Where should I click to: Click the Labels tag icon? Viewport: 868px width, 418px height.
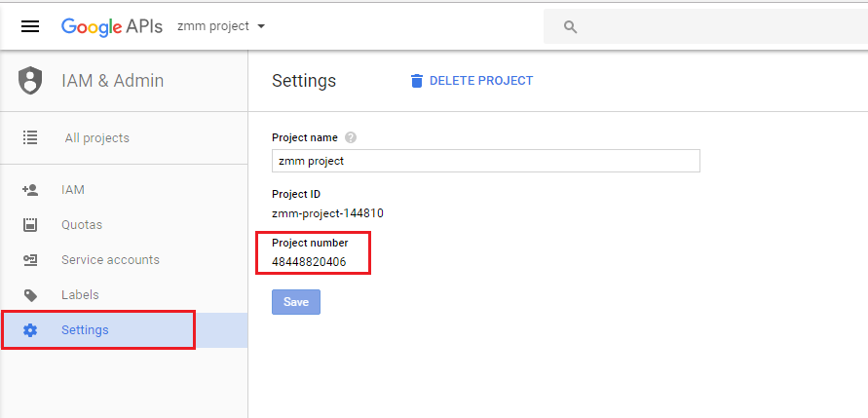click(30, 295)
